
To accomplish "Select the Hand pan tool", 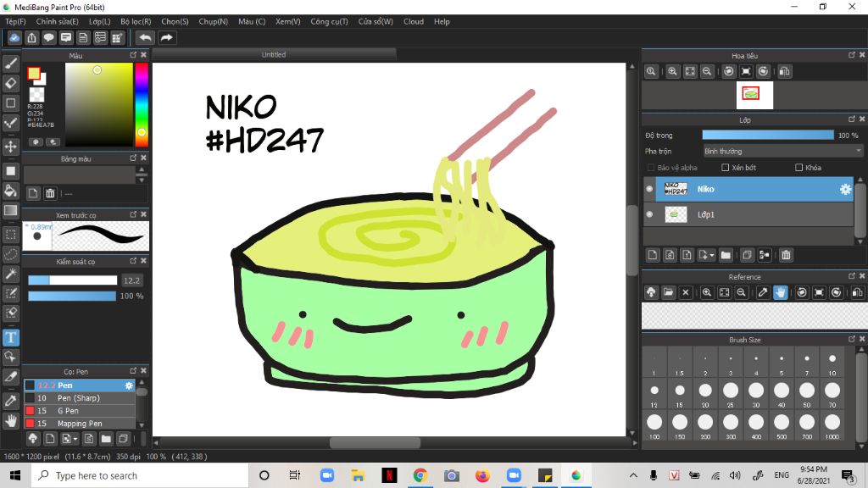I will 10,421.
